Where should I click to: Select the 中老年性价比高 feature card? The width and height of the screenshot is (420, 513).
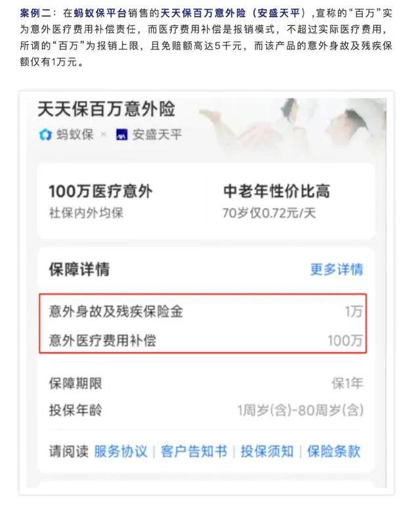[291, 201]
